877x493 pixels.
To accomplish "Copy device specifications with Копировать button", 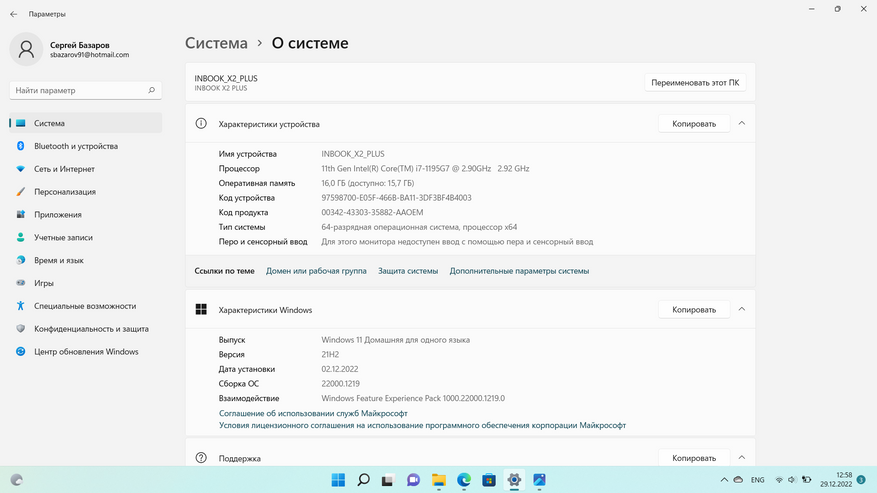I will pos(694,124).
